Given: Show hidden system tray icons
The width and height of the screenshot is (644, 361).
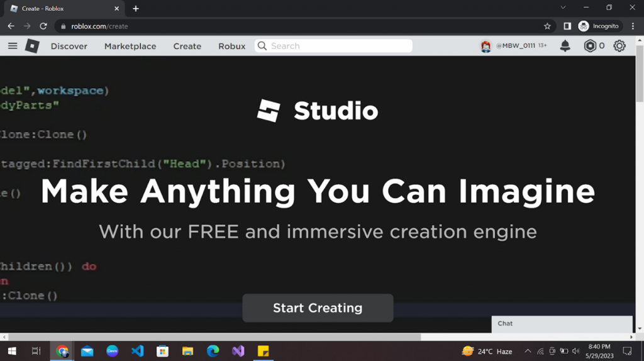Looking at the screenshot, I should click(x=528, y=351).
